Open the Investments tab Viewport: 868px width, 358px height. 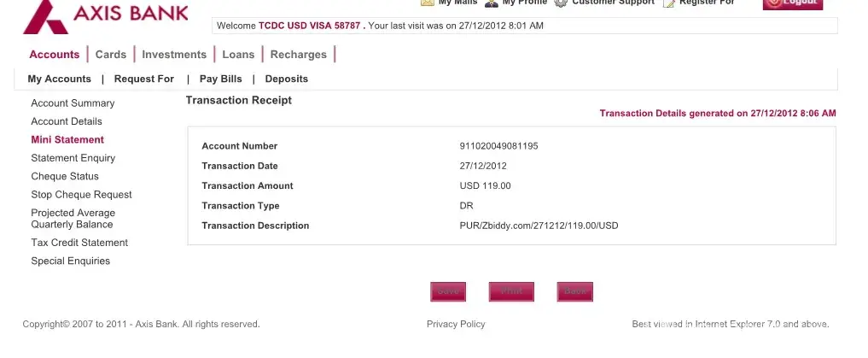(x=174, y=55)
